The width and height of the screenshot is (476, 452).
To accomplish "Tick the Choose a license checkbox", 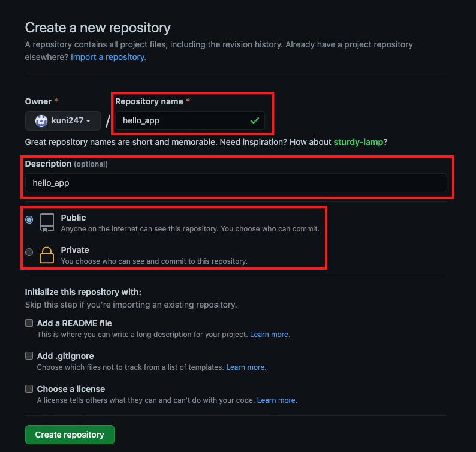I will point(29,388).
